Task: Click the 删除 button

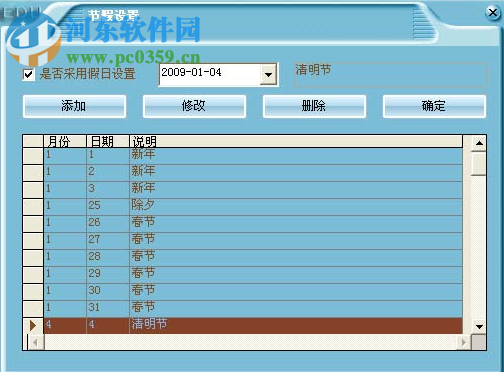Action: tap(314, 106)
